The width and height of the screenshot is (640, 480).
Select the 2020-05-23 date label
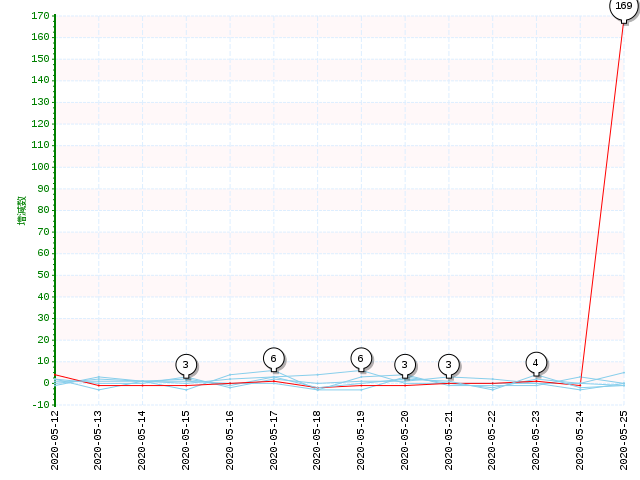(536, 440)
